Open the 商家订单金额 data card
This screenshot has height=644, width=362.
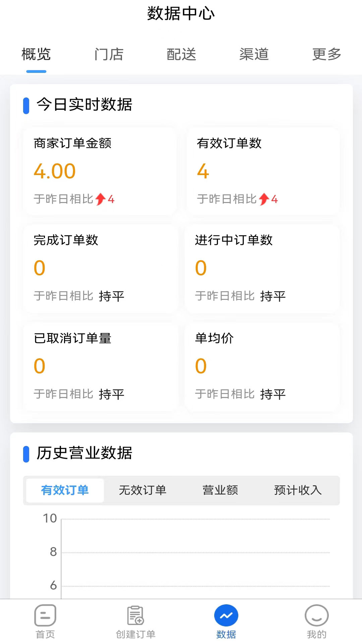(x=100, y=171)
